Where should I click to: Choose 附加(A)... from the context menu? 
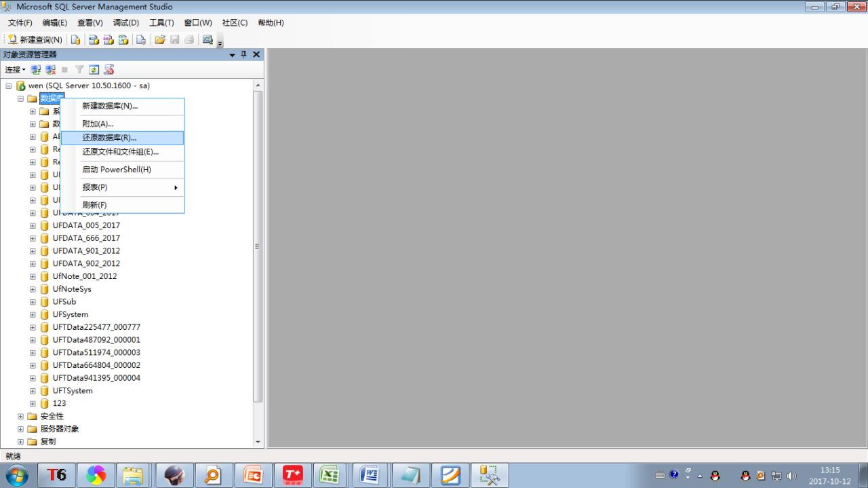click(x=122, y=124)
